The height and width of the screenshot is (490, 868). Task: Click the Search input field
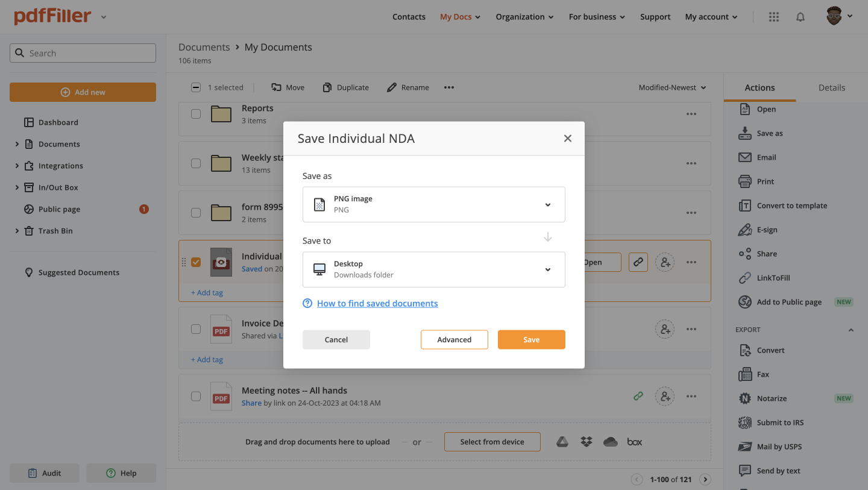click(x=83, y=53)
